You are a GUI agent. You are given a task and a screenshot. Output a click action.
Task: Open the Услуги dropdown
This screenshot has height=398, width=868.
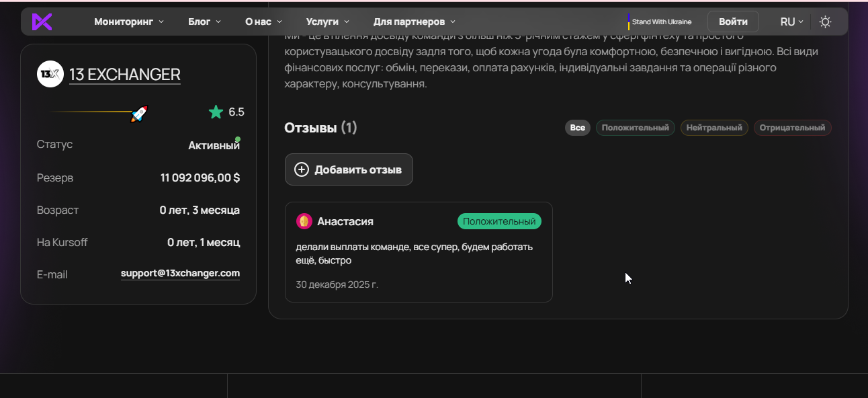pos(327,22)
